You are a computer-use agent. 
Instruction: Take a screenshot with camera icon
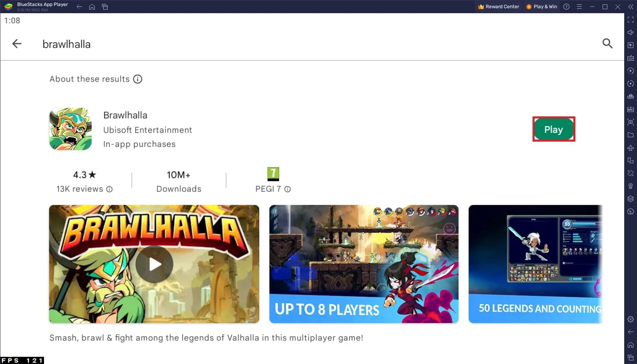pyautogui.click(x=631, y=122)
